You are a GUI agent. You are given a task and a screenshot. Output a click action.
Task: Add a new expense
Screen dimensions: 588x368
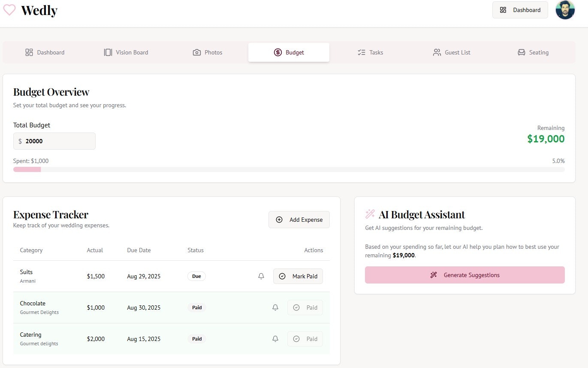click(299, 220)
